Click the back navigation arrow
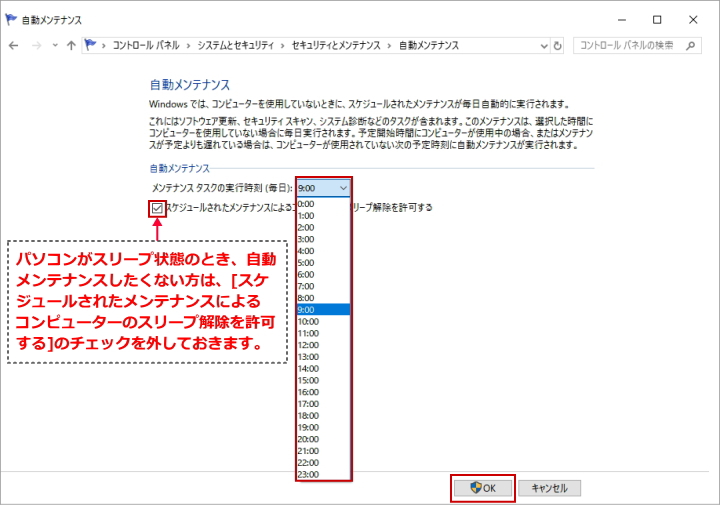The width and height of the screenshot is (720, 505). click(14, 45)
